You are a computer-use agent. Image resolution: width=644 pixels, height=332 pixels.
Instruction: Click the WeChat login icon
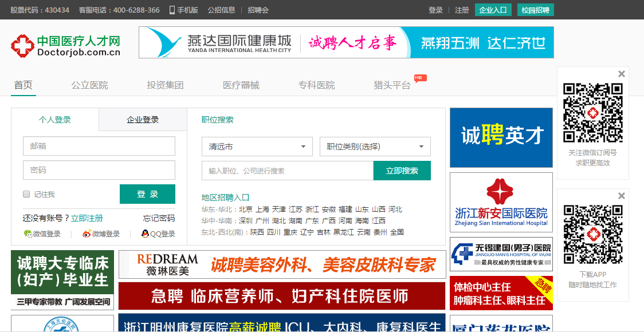coord(28,234)
